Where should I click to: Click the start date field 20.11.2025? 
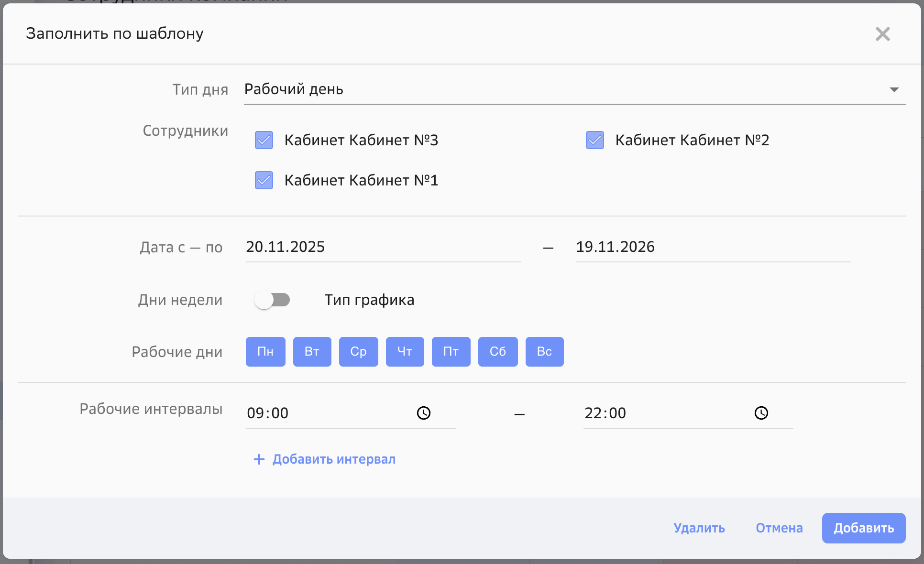335,247
